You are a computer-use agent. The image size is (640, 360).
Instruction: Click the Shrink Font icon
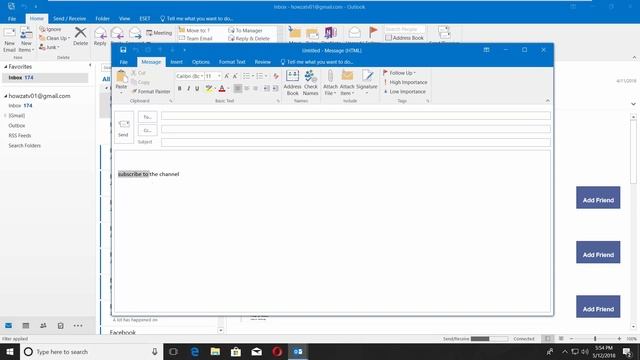235,76
